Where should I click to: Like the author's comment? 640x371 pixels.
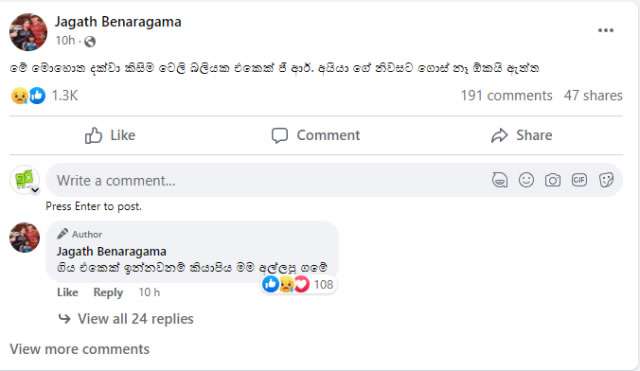(x=68, y=293)
